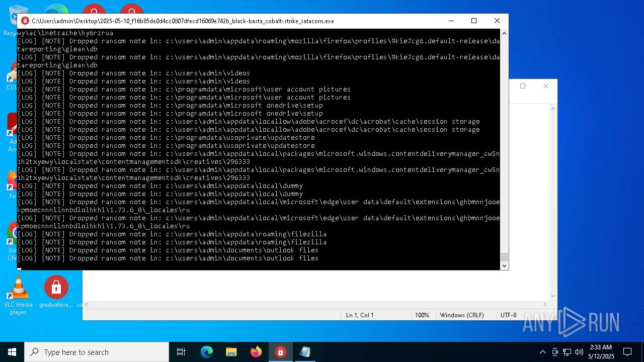Viewport: 644px width, 362px height.
Task: Click the Type here to search box
Action: 97,352
